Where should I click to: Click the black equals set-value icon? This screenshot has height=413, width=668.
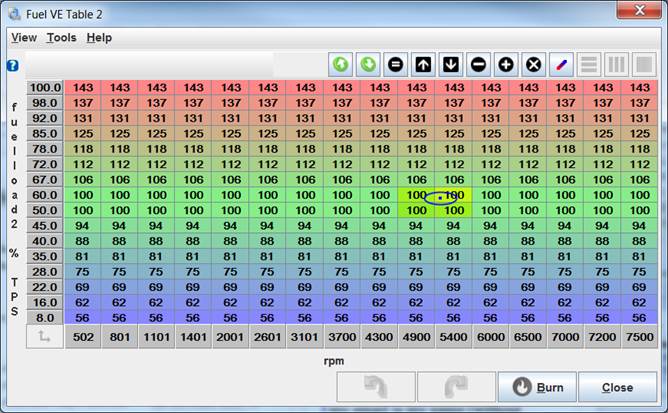(x=395, y=64)
